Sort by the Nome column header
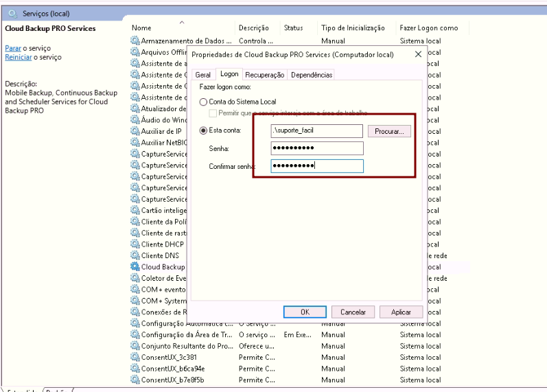 [141, 27]
